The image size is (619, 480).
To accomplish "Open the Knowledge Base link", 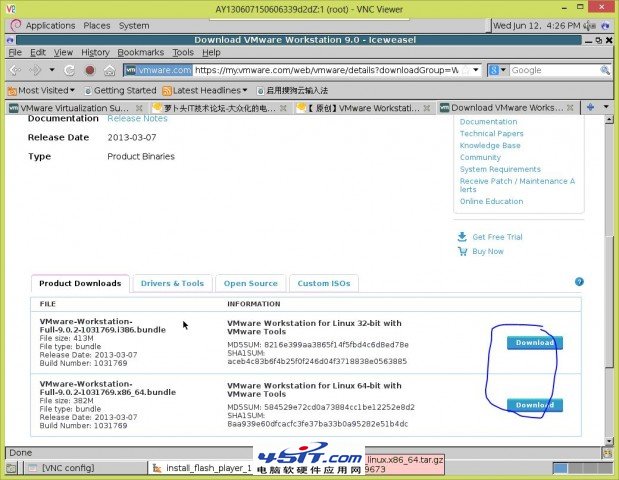I will 490,145.
